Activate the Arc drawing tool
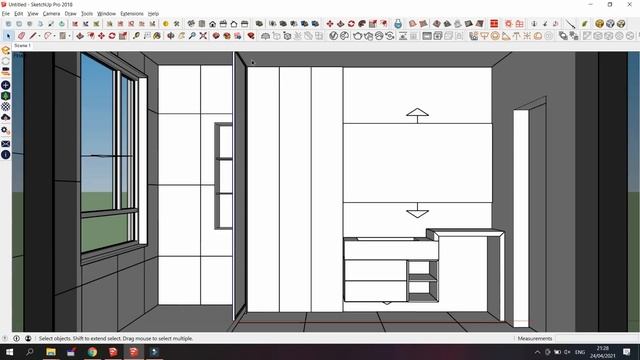The height and width of the screenshot is (360, 640). pyautogui.click(x=48, y=36)
